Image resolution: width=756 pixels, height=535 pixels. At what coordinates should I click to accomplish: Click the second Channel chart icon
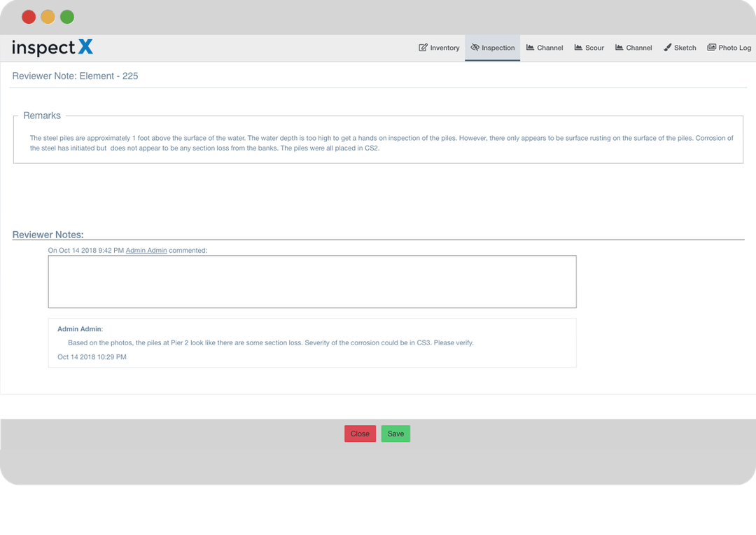point(619,47)
